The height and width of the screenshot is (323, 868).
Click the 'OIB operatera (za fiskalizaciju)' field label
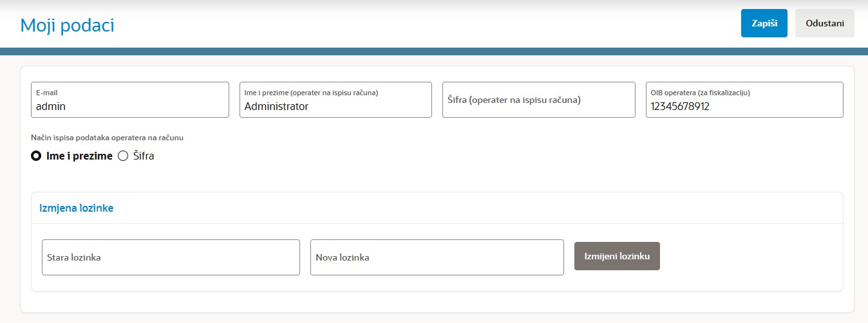point(700,93)
